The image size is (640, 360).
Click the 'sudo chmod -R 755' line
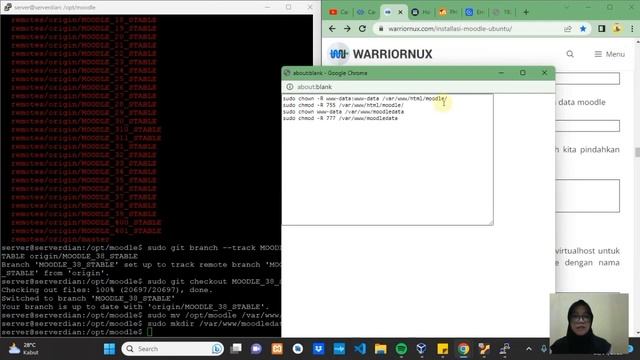tap(343, 105)
